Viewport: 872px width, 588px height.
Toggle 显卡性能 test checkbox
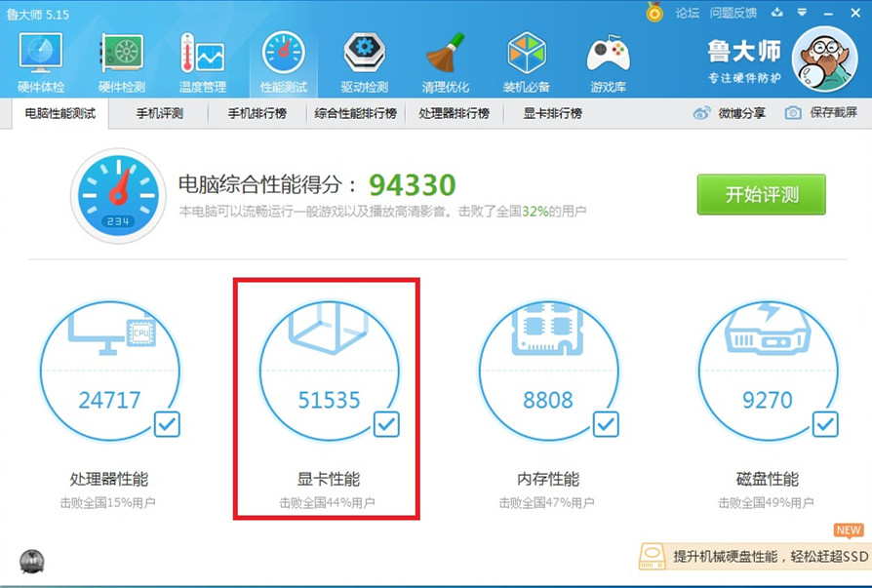pos(386,424)
